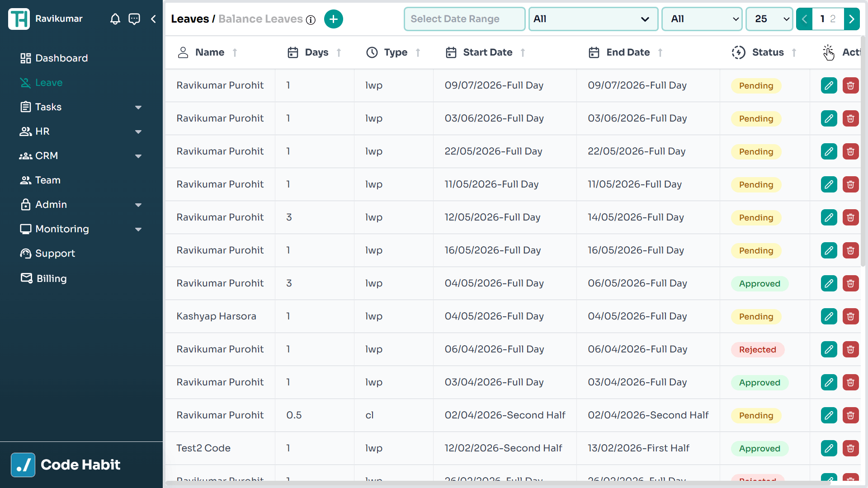Open the Billing menu item
The height and width of the screenshot is (488, 868).
click(44, 278)
